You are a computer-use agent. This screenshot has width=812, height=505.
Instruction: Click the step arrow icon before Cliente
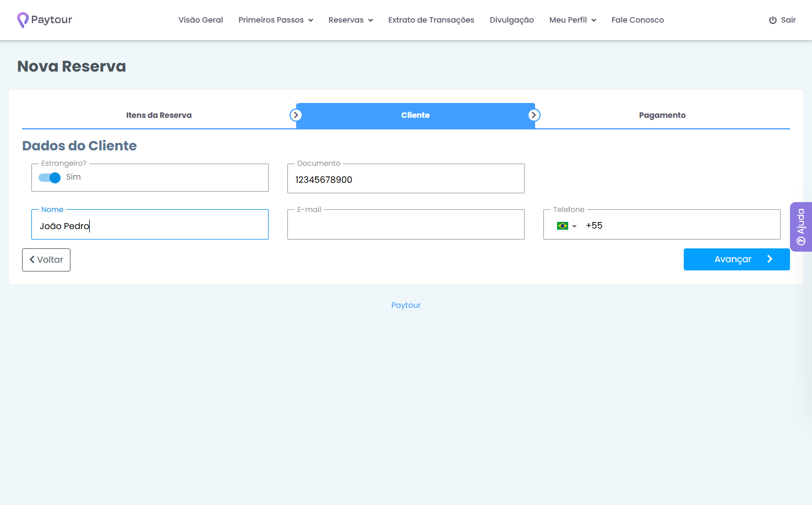click(296, 115)
